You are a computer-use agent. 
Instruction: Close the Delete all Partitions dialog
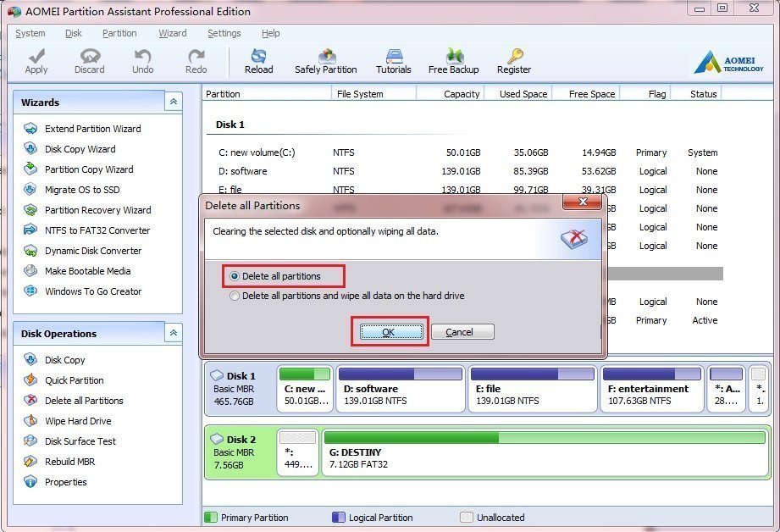(x=583, y=202)
